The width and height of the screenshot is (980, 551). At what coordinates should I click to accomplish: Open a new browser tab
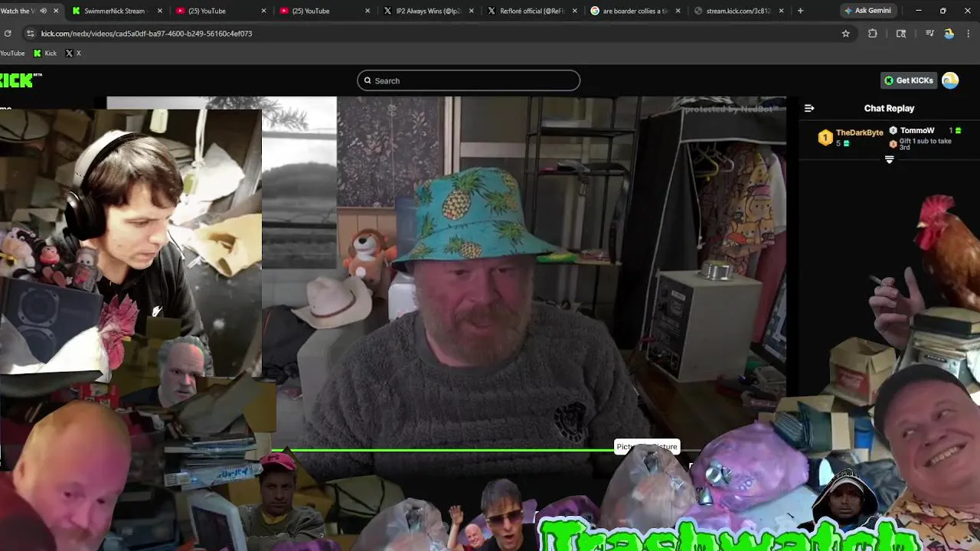pyautogui.click(x=800, y=11)
